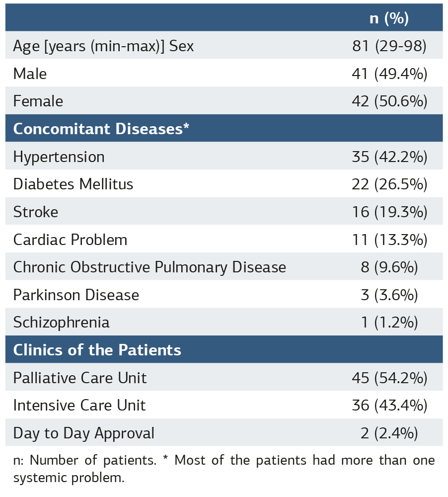Click the Hypertension value "35 (42.2%)"

[x=389, y=157]
